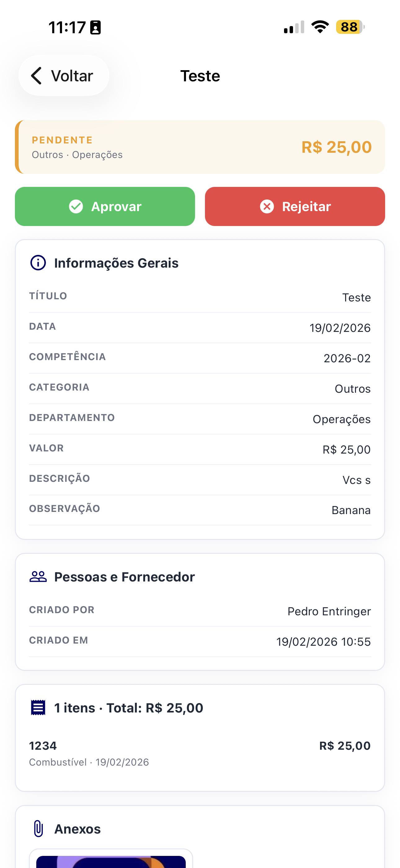Click the info icon beside Informações Gerais
Image resolution: width=400 pixels, height=868 pixels.
point(38,263)
